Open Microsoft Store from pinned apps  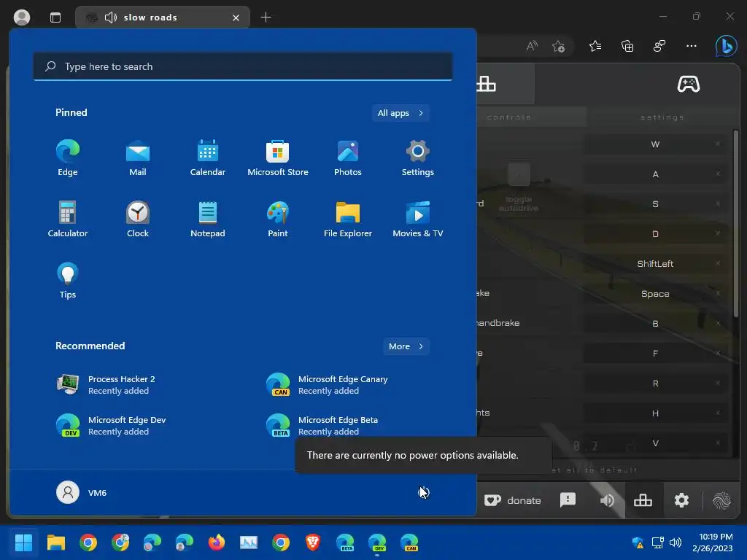click(x=278, y=158)
